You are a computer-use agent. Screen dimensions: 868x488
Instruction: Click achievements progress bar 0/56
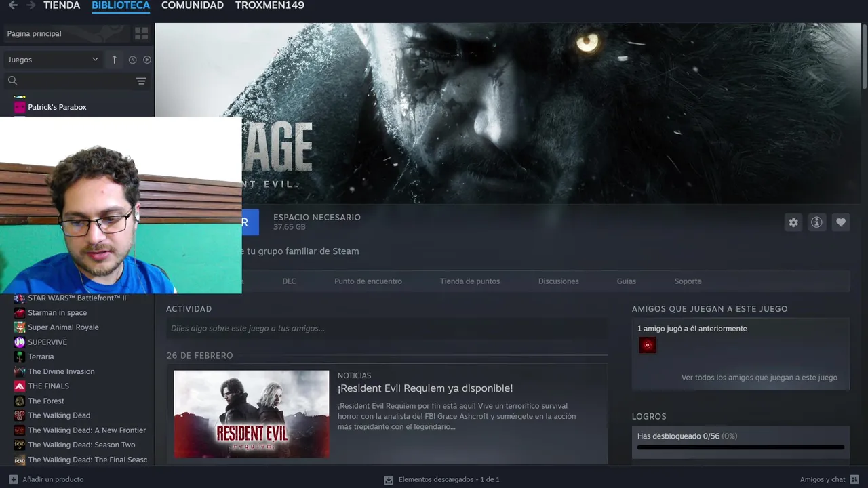click(741, 447)
